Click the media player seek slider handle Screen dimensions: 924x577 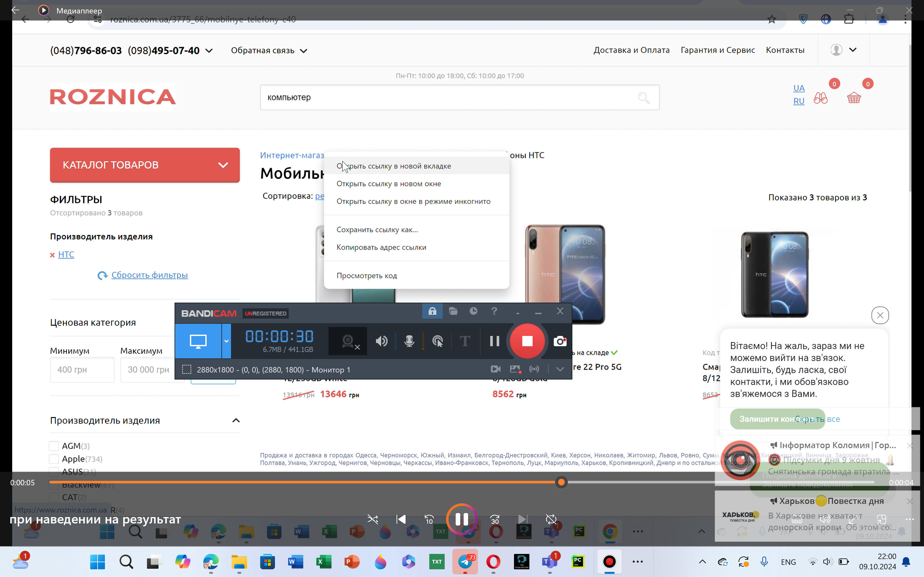(561, 482)
